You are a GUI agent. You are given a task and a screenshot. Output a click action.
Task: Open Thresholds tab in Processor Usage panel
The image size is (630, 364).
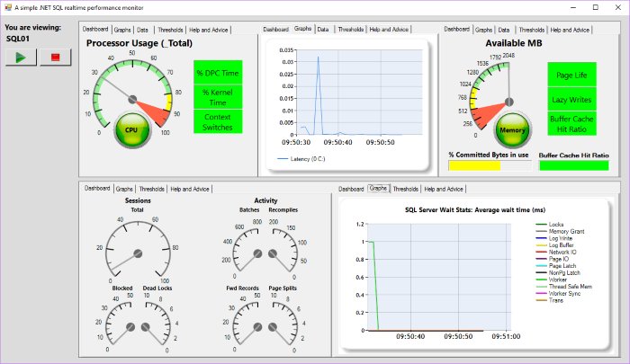(x=170, y=30)
